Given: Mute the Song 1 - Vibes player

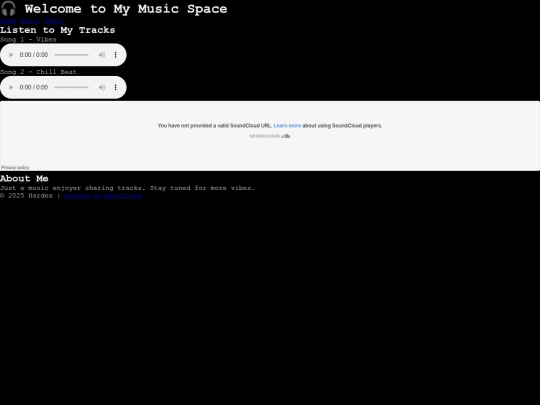Looking at the screenshot, I should (x=102, y=55).
